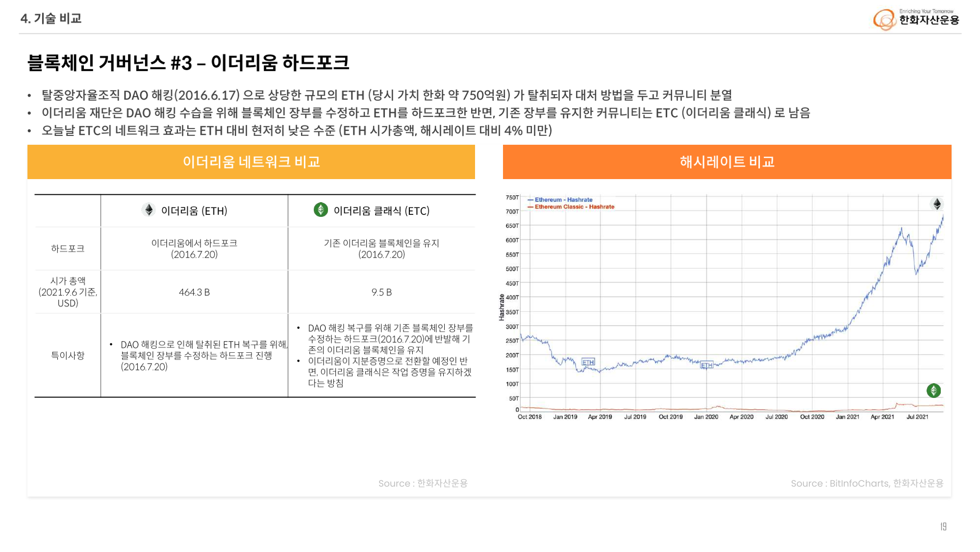Select the 이더리움 네트워크 비교 yellow header

251,162
